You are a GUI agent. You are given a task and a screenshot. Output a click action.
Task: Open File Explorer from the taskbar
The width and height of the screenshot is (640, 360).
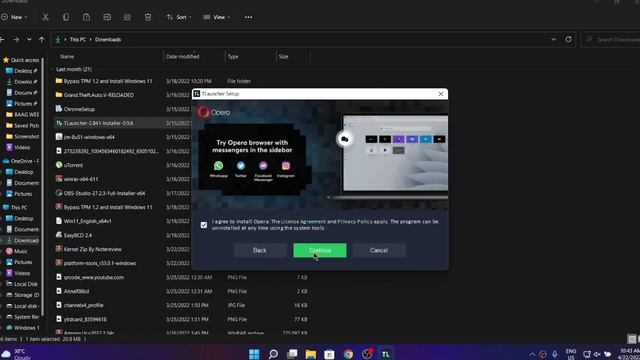311,353
